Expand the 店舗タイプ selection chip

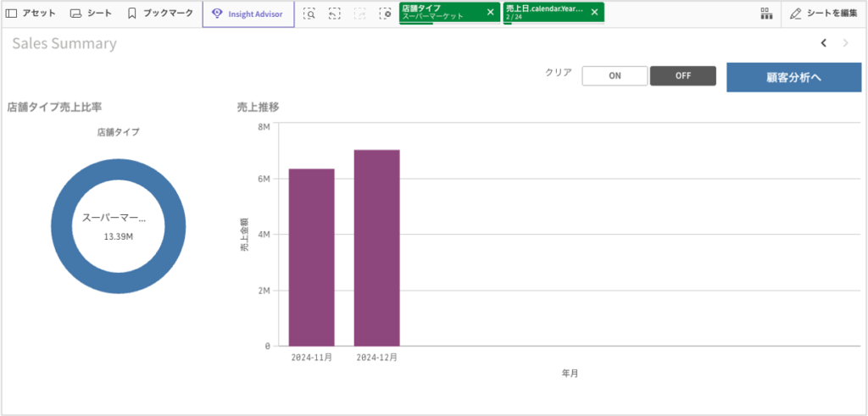click(439, 12)
